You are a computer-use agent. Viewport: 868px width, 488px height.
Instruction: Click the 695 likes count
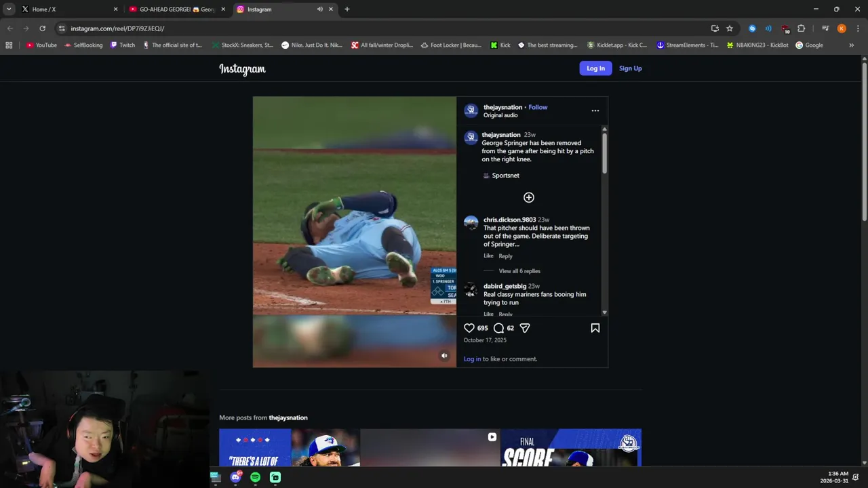pyautogui.click(x=482, y=328)
